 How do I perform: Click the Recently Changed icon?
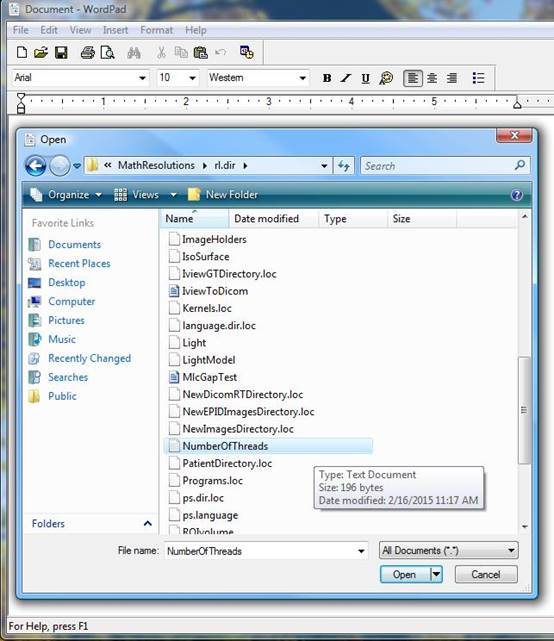point(35,359)
